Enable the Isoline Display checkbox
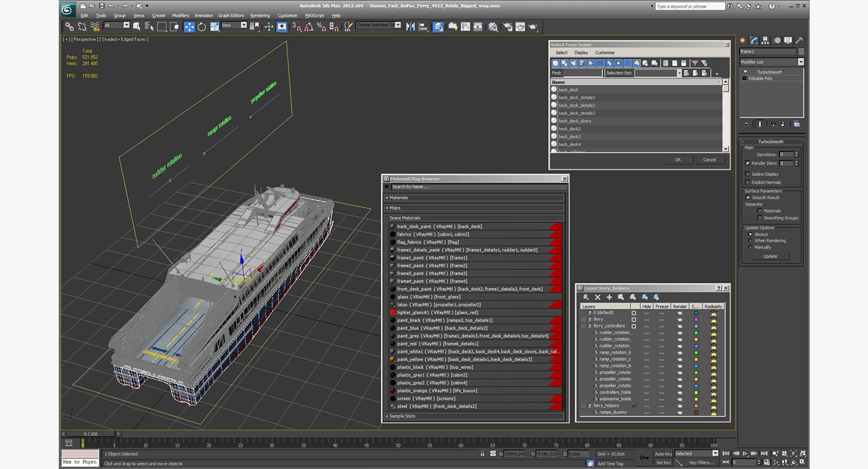This screenshot has width=868, height=469. coord(748,174)
